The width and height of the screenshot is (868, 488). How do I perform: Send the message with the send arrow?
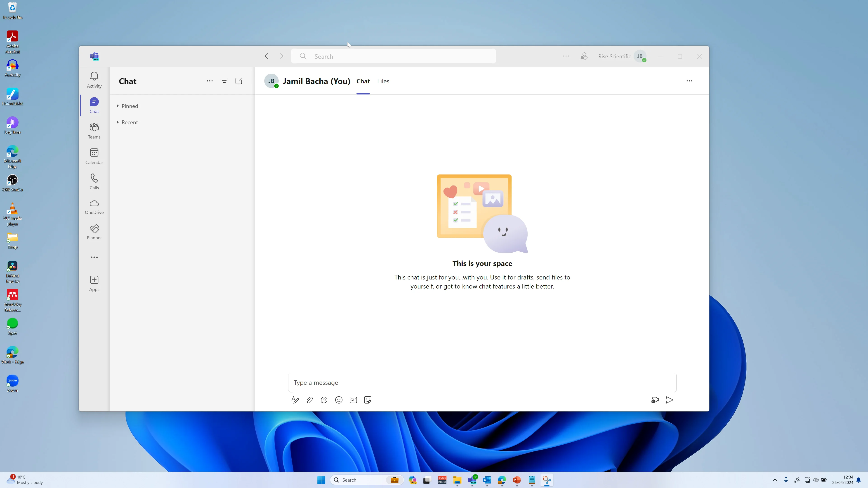click(669, 400)
